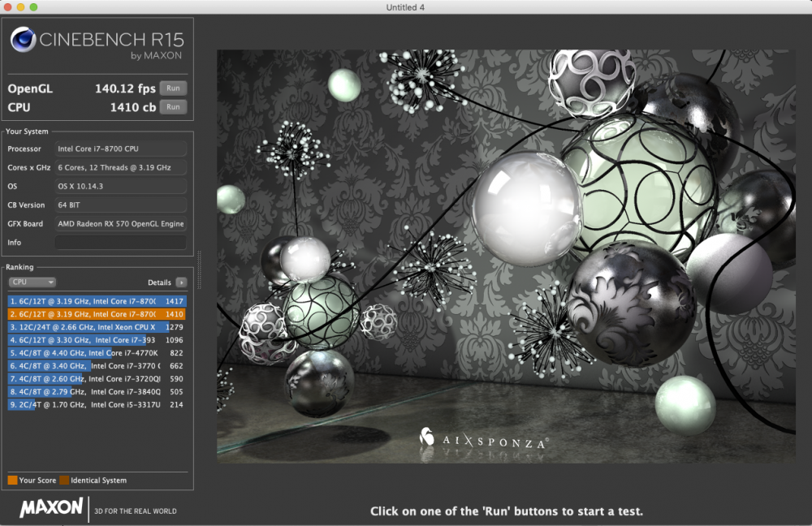Click the brown Identical System legend swatch
The width and height of the screenshot is (812, 526).
64,480
